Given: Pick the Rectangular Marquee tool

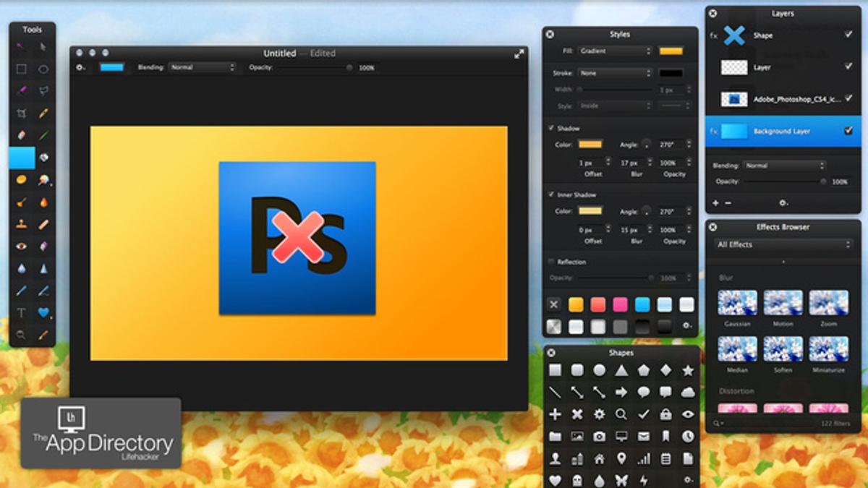Looking at the screenshot, I should [x=22, y=69].
